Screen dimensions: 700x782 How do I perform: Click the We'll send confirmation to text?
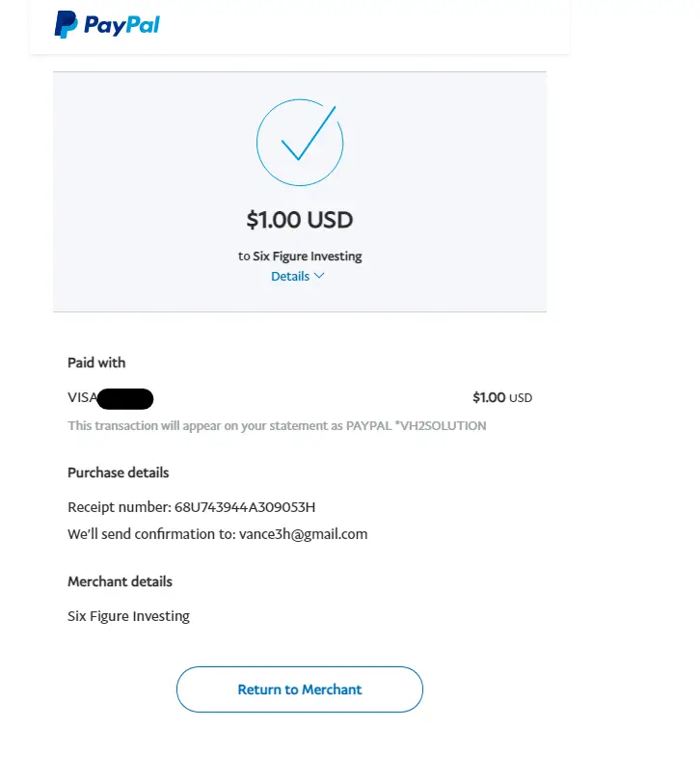(151, 534)
